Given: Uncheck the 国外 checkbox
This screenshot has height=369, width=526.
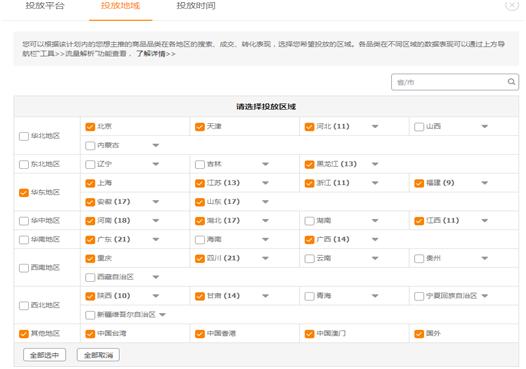Looking at the screenshot, I should point(419,334).
